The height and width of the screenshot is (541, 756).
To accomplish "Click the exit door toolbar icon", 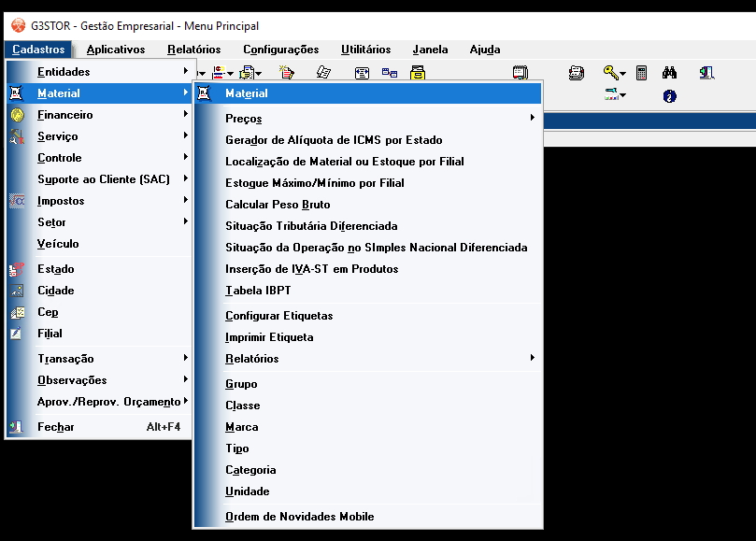I will 707,73.
